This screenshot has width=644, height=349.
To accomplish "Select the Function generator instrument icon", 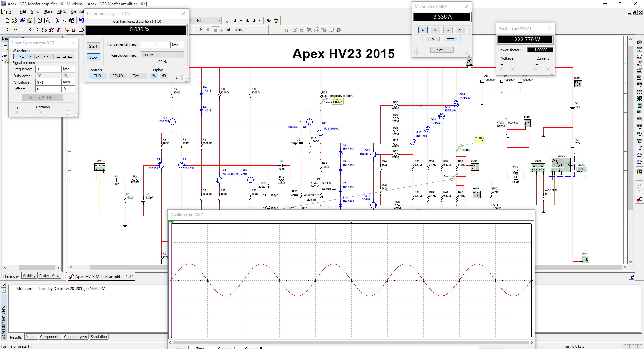I will pyautogui.click(x=639, y=49).
